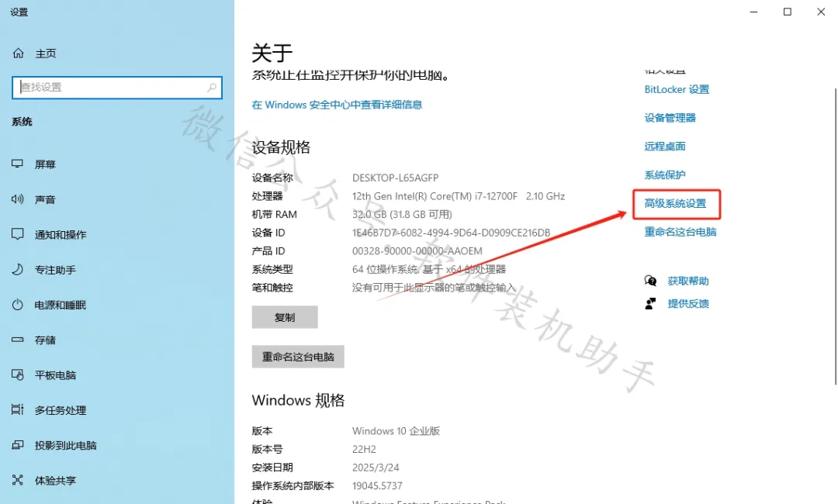Click 获取帮助 link text
This screenshot has height=504, width=838.
(x=688, y=281)
